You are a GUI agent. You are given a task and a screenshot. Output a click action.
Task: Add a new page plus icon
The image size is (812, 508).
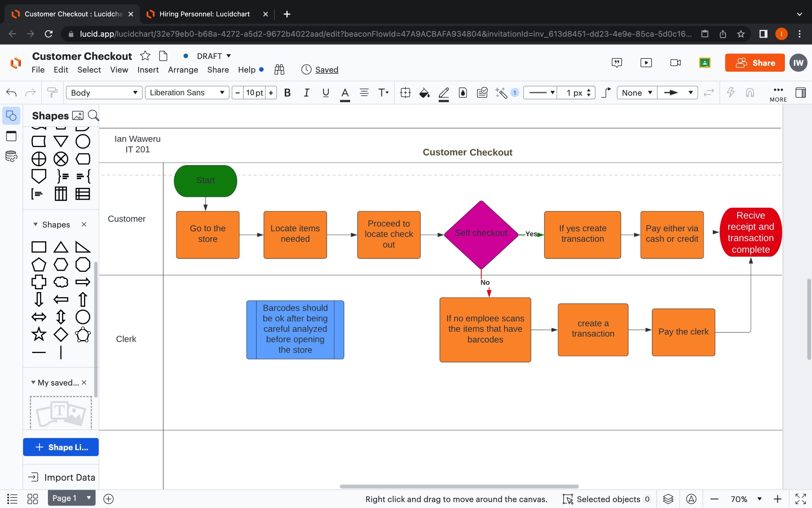pyautogui.click(x=108, y=499)
